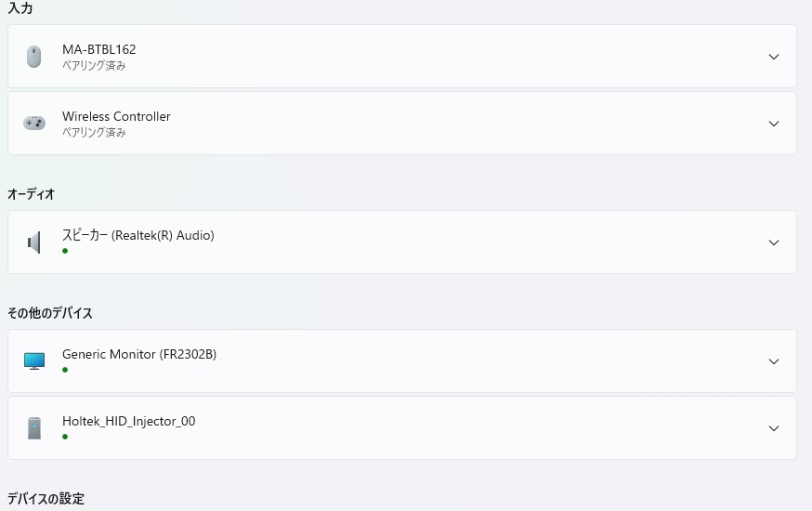Click the gamepad icon for Wireless Controller
This screenshot has width=812, height=511.
34,124
